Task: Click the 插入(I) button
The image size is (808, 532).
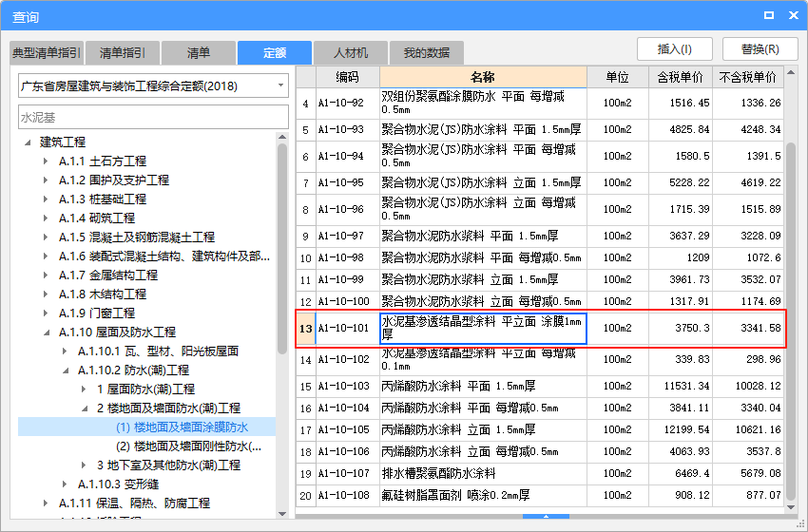Action: click(x=675, y=49)
